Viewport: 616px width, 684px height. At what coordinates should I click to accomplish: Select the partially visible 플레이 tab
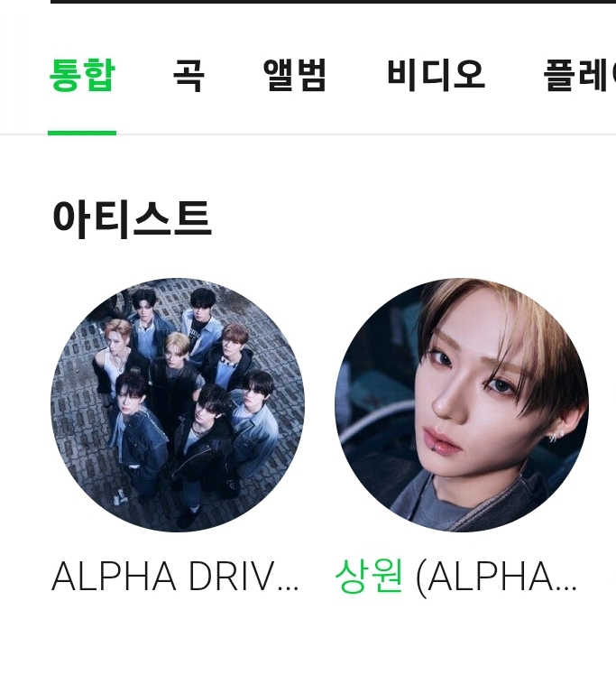point(579,75)
